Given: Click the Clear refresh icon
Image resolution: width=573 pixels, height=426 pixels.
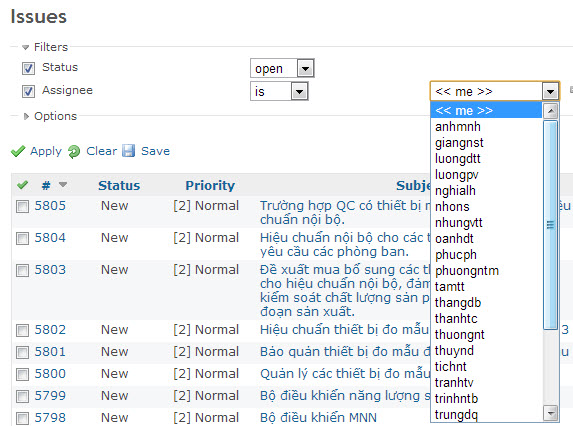Looking at the screenshot, I should click(74, 151).
